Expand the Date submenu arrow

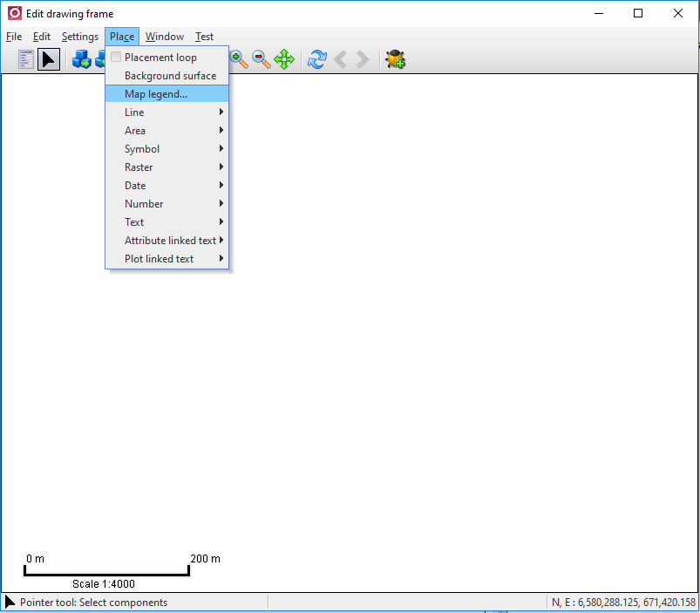point(221,185)
